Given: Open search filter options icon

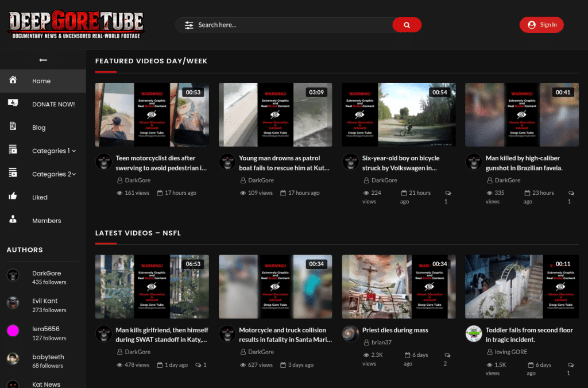Looking at the screenshot, I should tap(189, 25).
